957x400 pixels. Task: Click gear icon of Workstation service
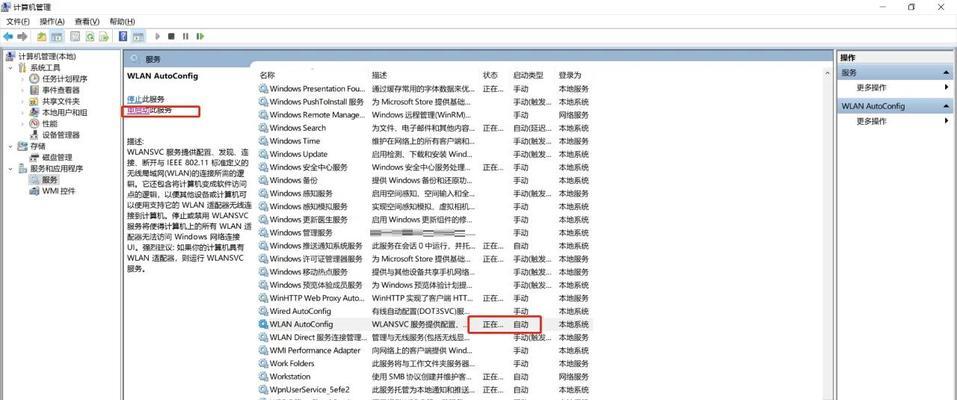point(264,376)
